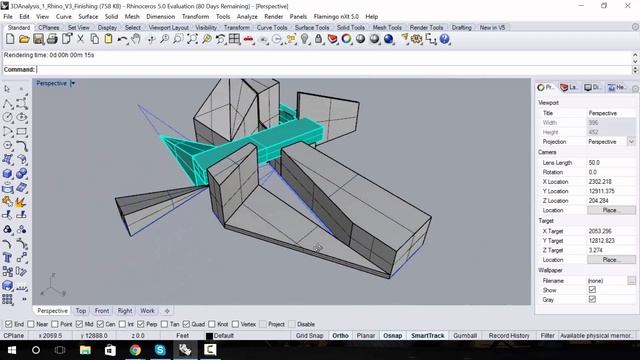Viewport: 640px width, 360px height.
Task: Click the Undo arrow icon
Action: 122,39
